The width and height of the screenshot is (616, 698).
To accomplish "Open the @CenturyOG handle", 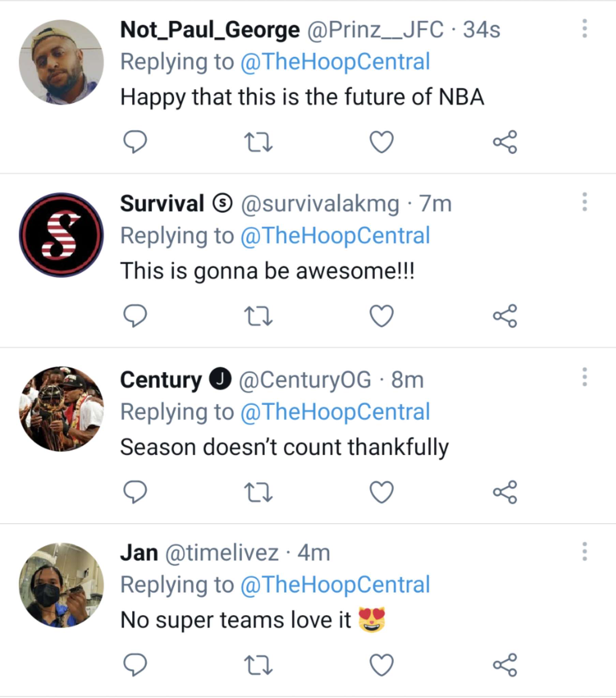I will (x=305, y=380).
